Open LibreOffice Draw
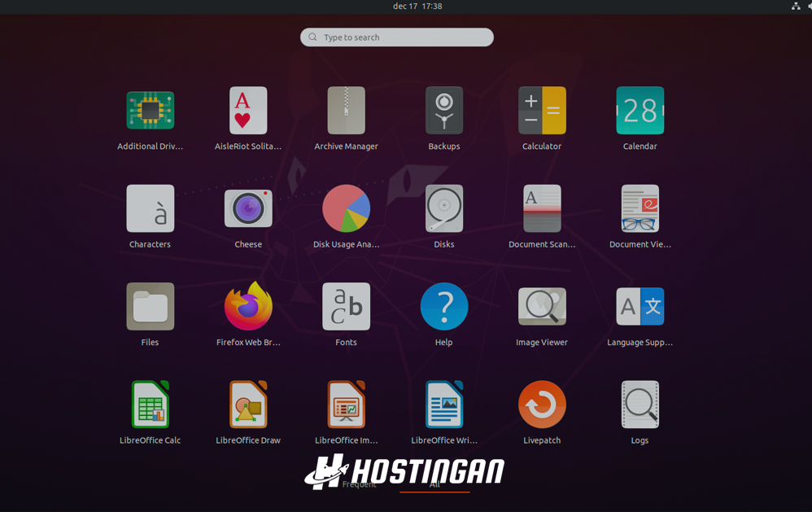 pyautogui.click(x=248, y=405)
